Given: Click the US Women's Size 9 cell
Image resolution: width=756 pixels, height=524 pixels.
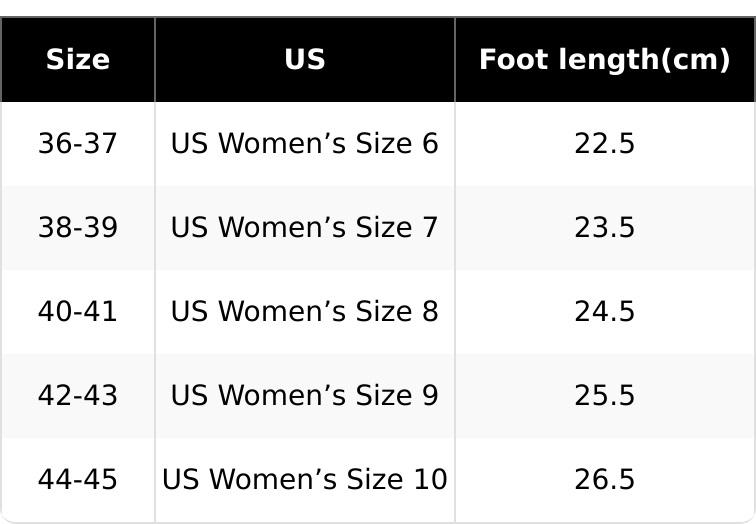Looking at the screenshot, I should [x=305, y=396].
